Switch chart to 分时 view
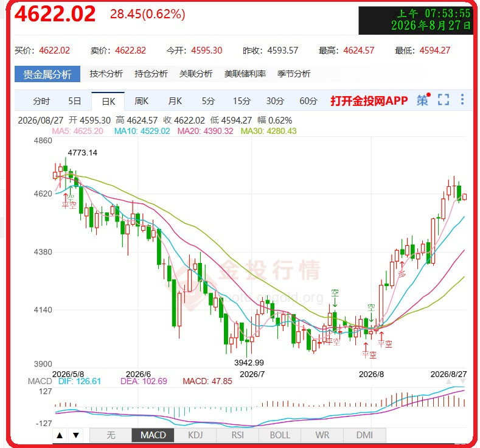 [x=41, y=101]
